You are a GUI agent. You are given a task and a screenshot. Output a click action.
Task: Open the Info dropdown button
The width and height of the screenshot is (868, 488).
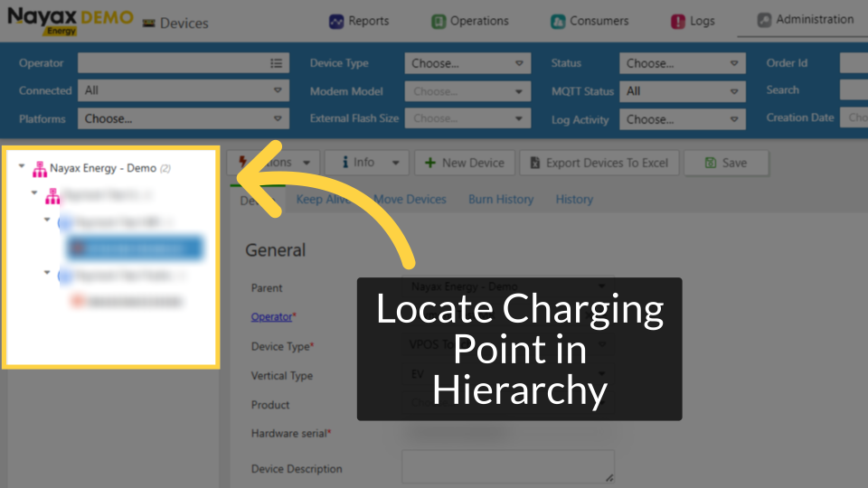pos(367,163)
